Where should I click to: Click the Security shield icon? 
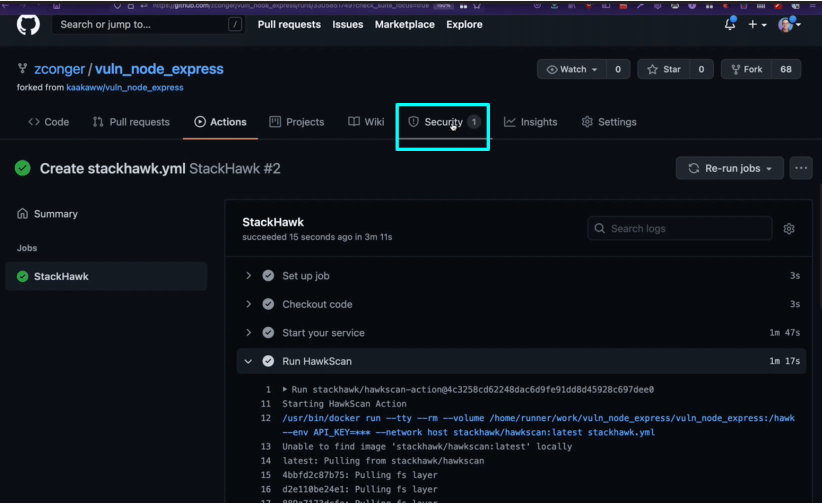413,122
